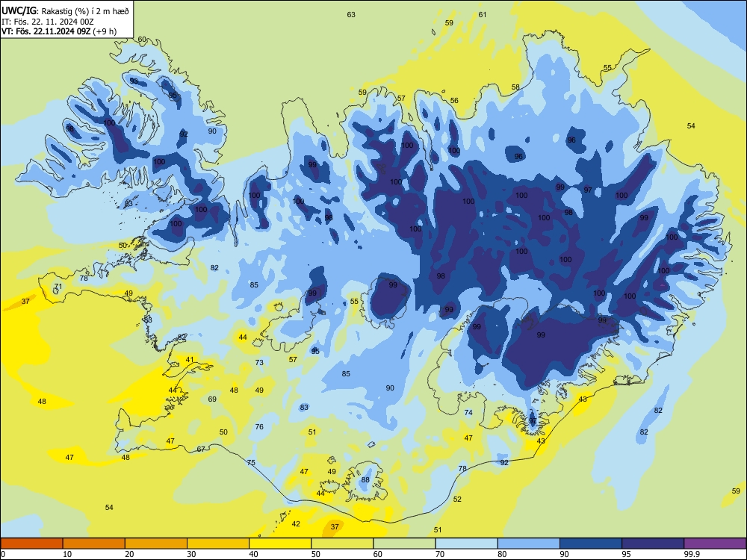Choose the pale blue 70–80 legend swatch
The image size is (747, 560).
[466, 544]
